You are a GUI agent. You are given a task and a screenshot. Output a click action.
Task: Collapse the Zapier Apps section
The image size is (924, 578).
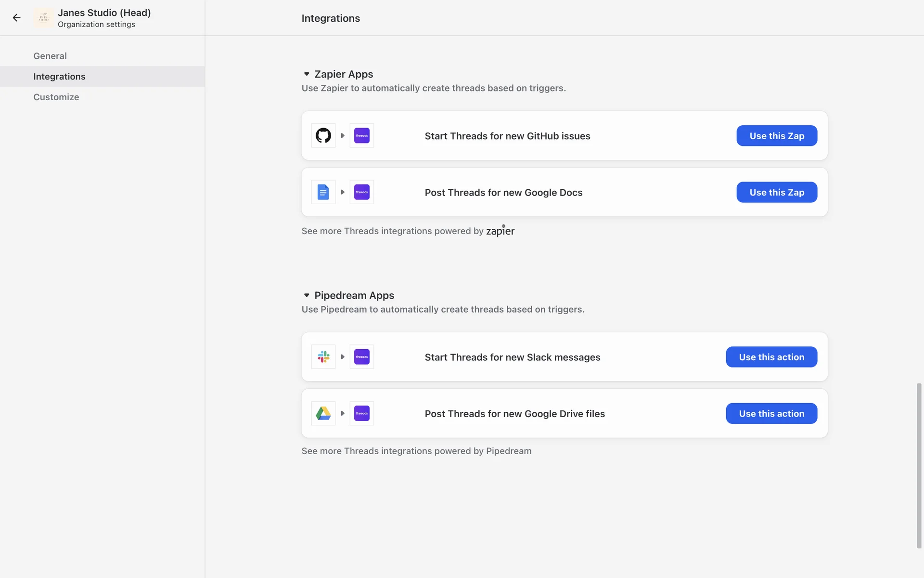click(307, 74)
